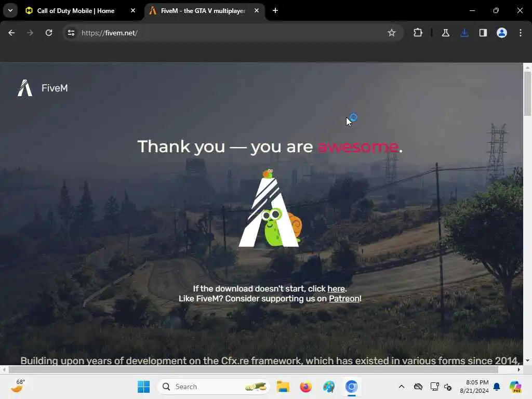Click the scroll up arrow
Image resolution: width=532 pixels, height=399 pixels.
(527, 68)
